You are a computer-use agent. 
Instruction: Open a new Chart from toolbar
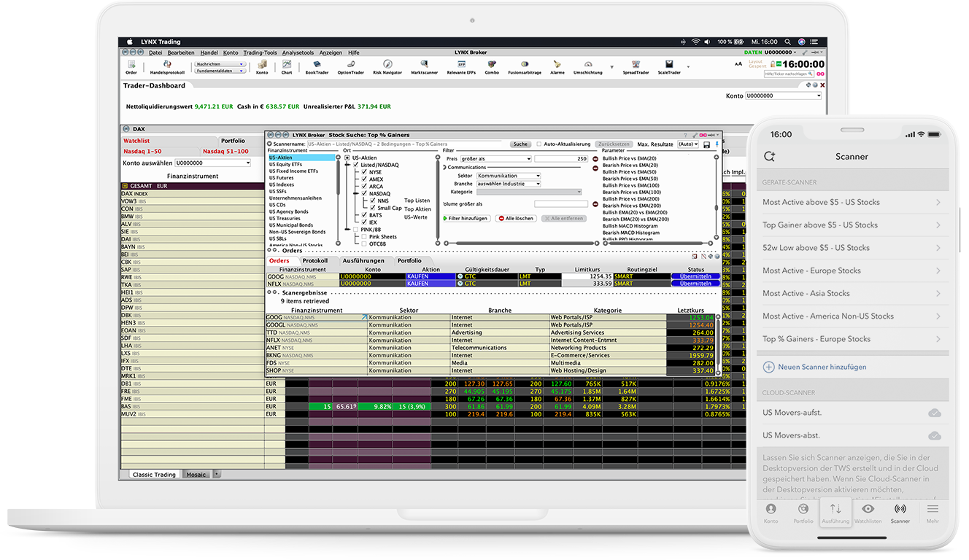(287, 67)
